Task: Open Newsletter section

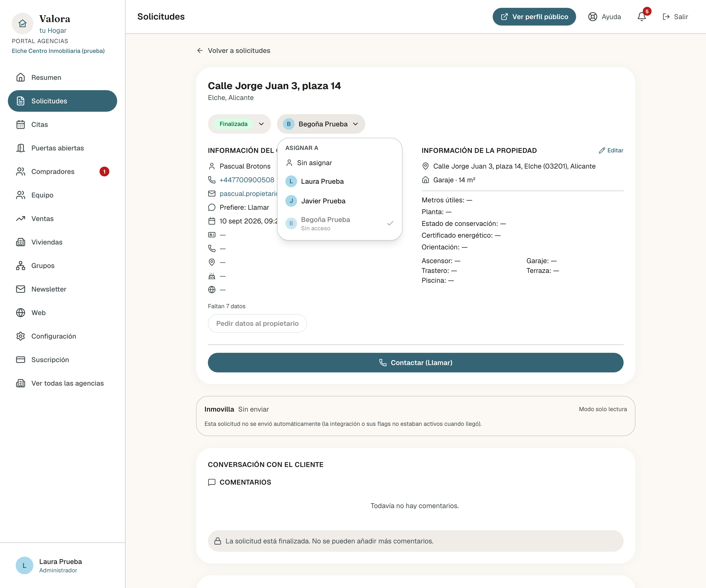Action: coord(63,289)
